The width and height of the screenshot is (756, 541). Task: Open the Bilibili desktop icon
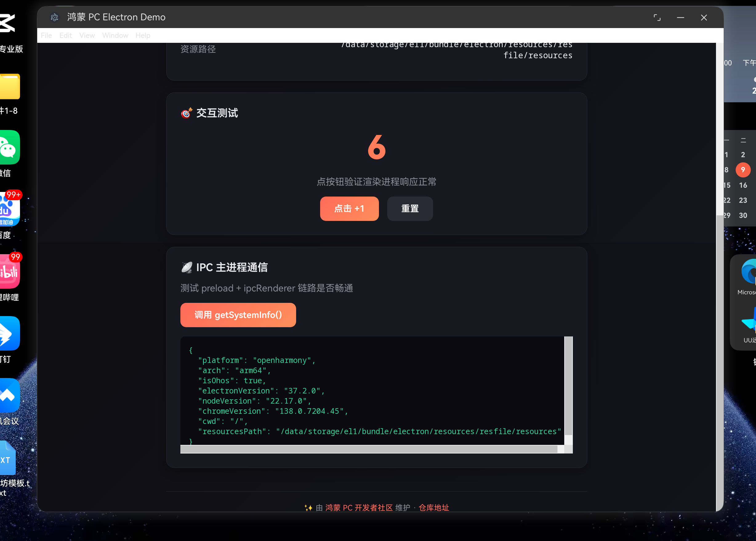9,271
